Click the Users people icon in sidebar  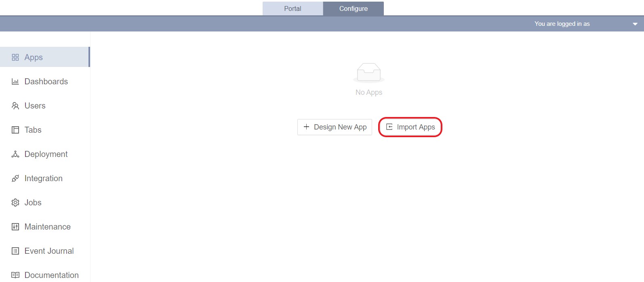[x=15, y=106]
